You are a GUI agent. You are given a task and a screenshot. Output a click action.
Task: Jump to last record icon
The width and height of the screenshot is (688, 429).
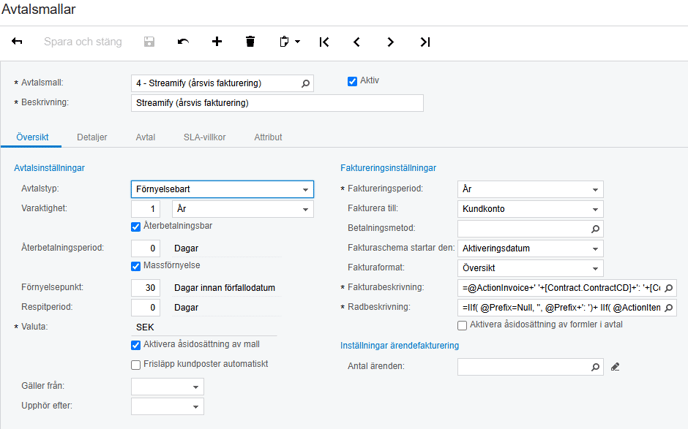click(x=425, y=42)
